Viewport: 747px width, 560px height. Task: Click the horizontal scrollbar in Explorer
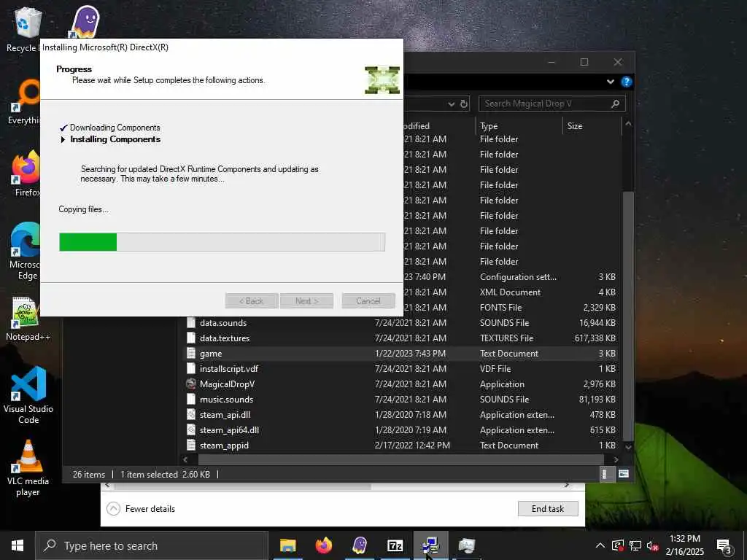tap(401, 459)
